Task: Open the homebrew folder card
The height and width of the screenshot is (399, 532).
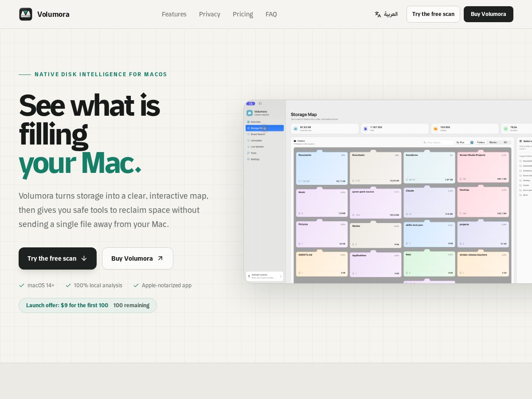Action: point(429,168)
